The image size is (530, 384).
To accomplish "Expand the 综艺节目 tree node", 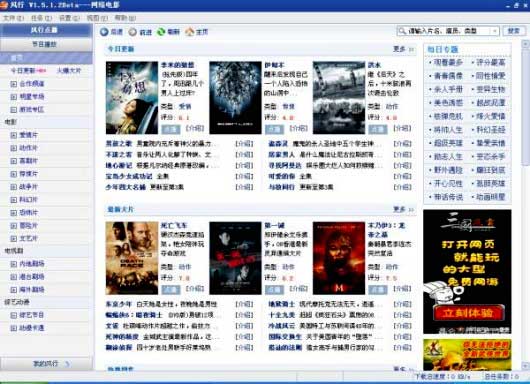I will coord(14,315).
